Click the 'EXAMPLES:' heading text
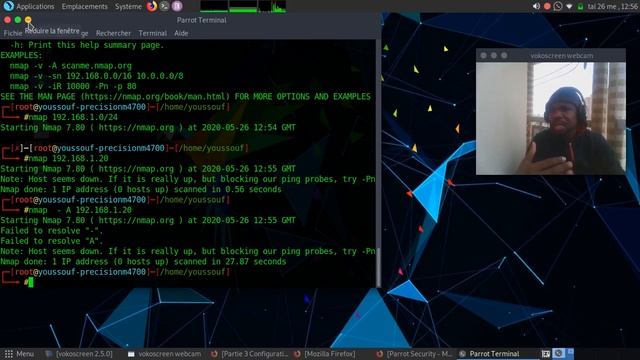 (x=21, y=56)
